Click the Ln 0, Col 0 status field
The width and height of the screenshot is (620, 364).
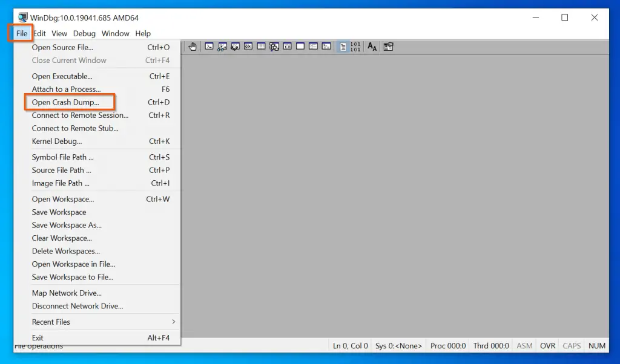(350, 346)
